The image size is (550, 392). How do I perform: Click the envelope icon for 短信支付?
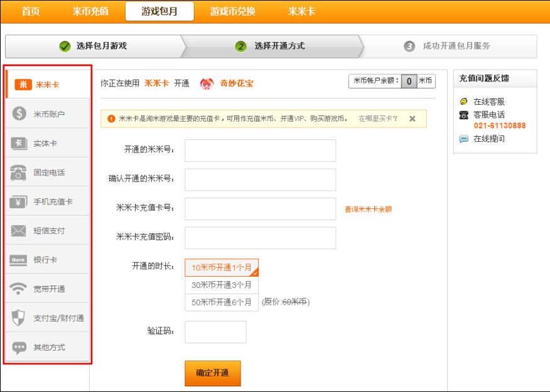point(18,231)
